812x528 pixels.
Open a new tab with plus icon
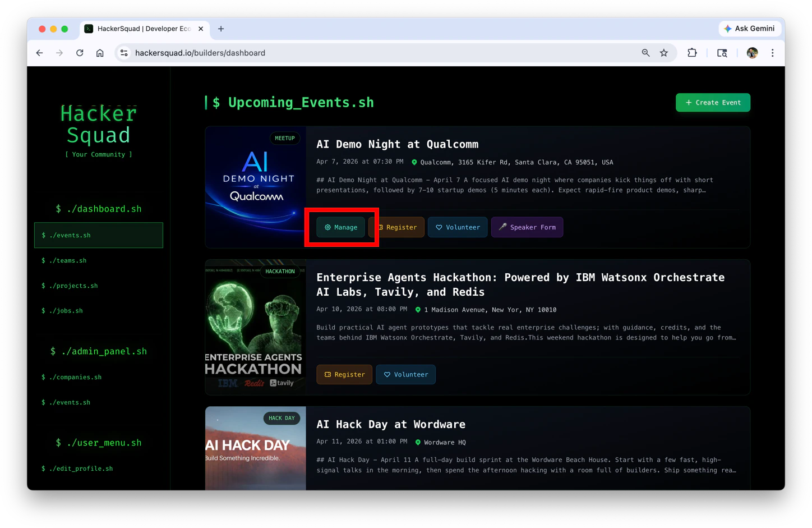coord(221,29)
